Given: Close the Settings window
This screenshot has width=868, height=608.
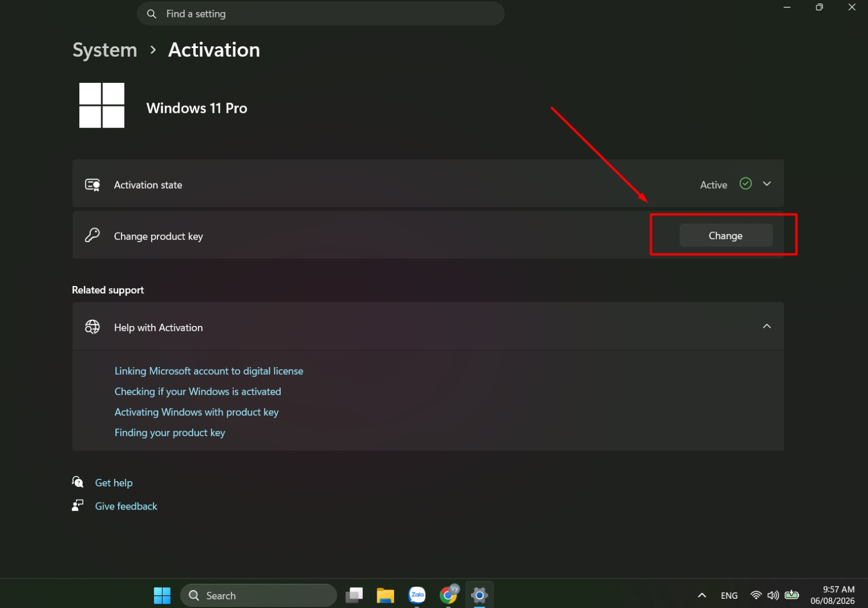Looking at the screenshot, I should point(852,7).
